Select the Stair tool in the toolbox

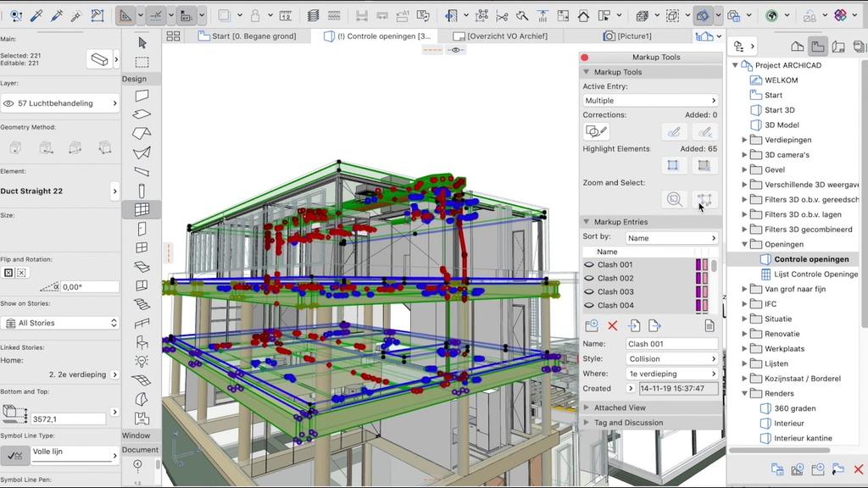tap(142, 304)
